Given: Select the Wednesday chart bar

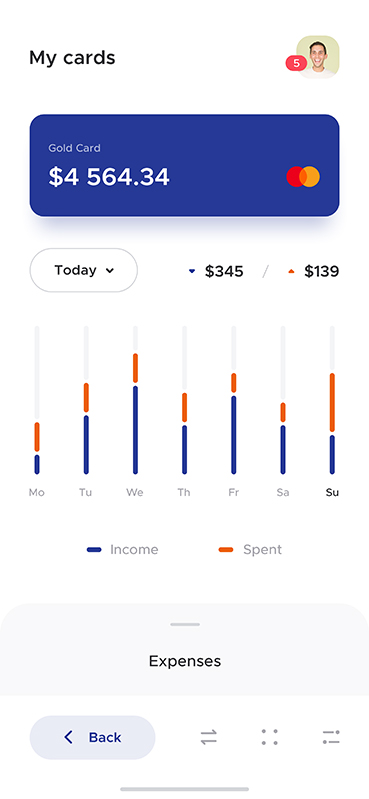Looking at the screenshot, I should pos(136,400).
